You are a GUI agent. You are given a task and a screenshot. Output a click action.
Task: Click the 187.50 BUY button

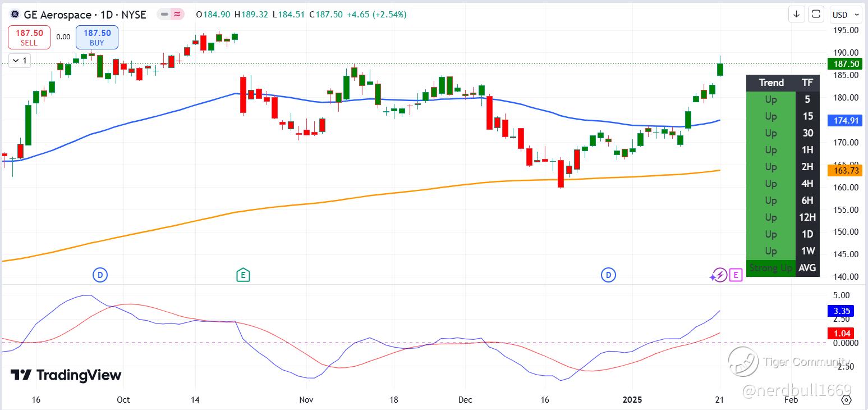(97, 38)
